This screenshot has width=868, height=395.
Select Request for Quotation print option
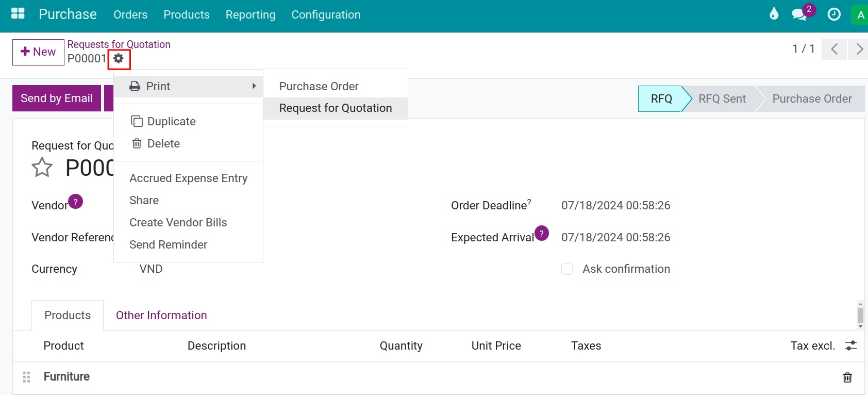click(336, 108)
